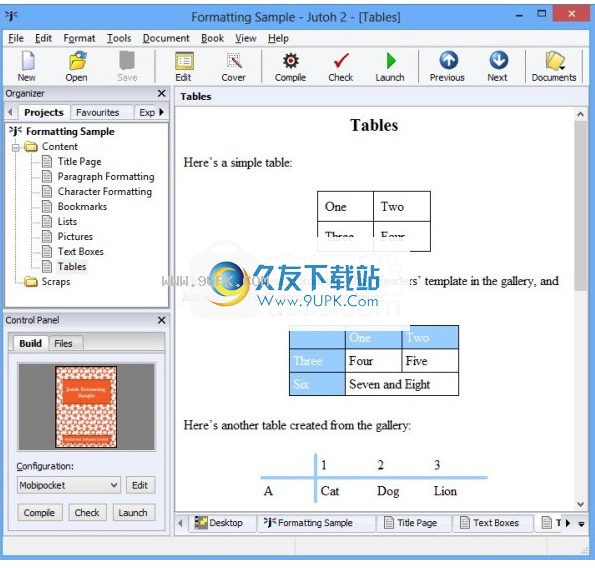
Task: Show more organizer tabs with the right arrow
Action: (162, 112)
